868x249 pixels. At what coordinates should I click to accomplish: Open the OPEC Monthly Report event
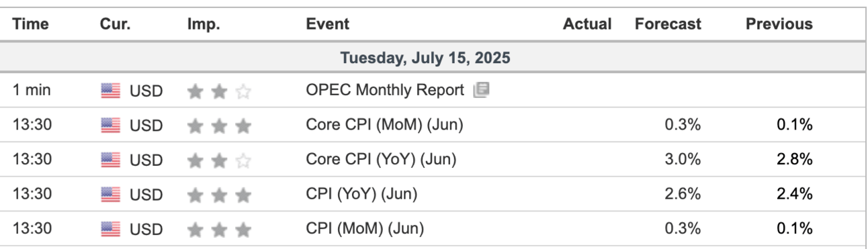pyautogui.click(x=385, y=90)
